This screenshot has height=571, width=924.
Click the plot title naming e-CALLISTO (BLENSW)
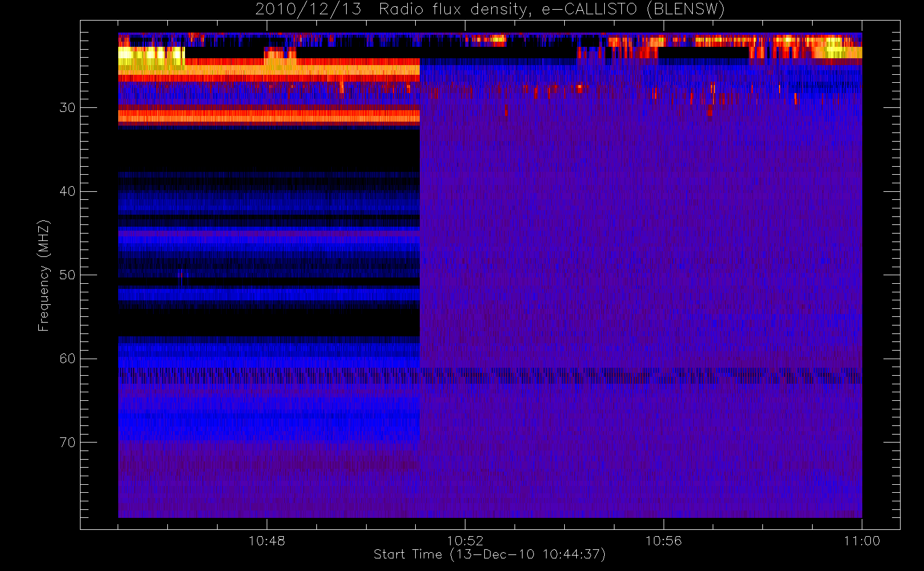point(490,10)
